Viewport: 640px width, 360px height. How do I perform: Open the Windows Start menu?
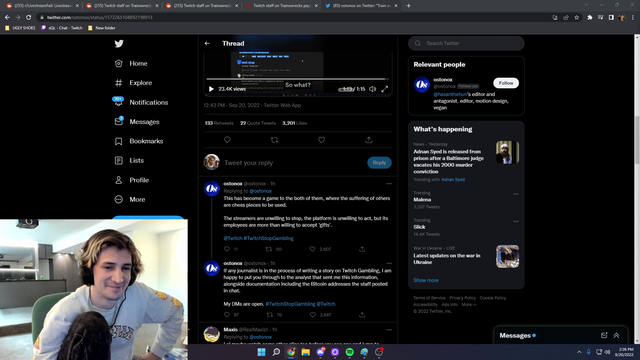pyautogui.click(x=261, y=352)
